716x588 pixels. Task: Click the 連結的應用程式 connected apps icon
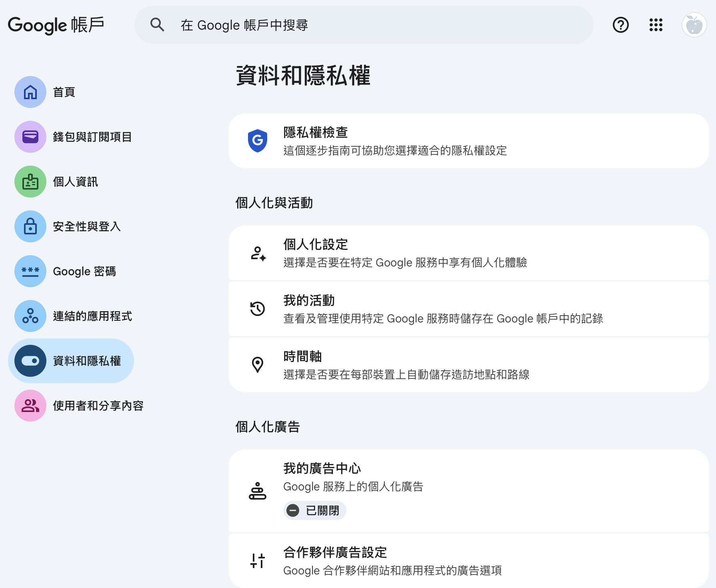[x=30, y=316]
